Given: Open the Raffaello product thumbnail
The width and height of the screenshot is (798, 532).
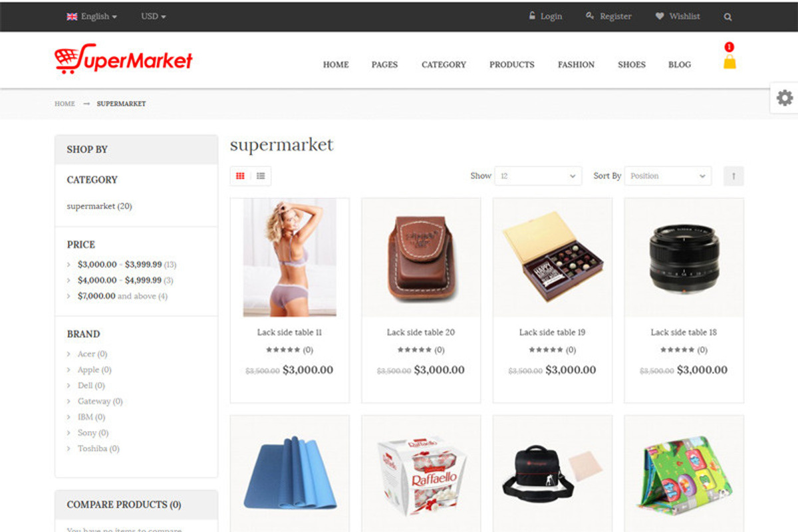Looking at the screenshot, I should coord(421,473).
